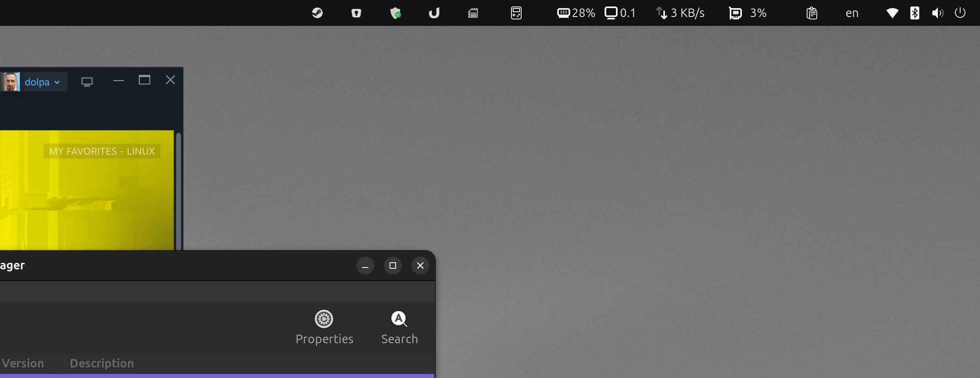Open the clipboard manager indicator
Image resolution: width=980 pixels, height=378 pixels.
point(812,13)
